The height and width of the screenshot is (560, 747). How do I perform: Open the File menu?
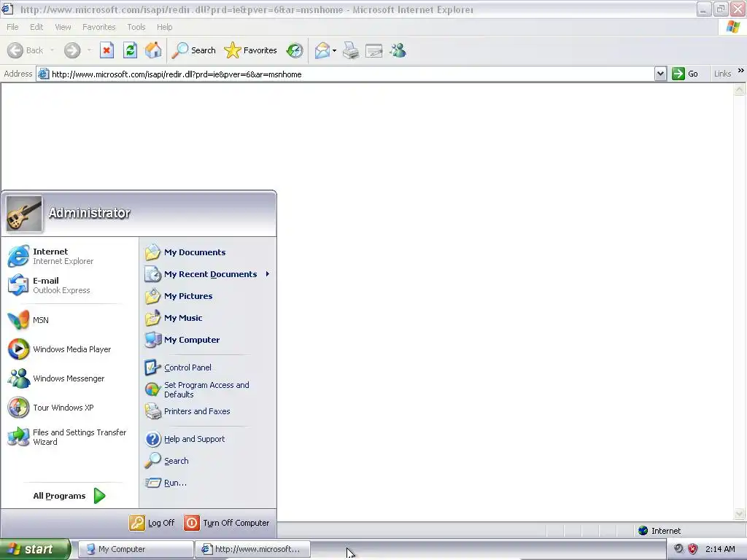[x=12, y=27]
